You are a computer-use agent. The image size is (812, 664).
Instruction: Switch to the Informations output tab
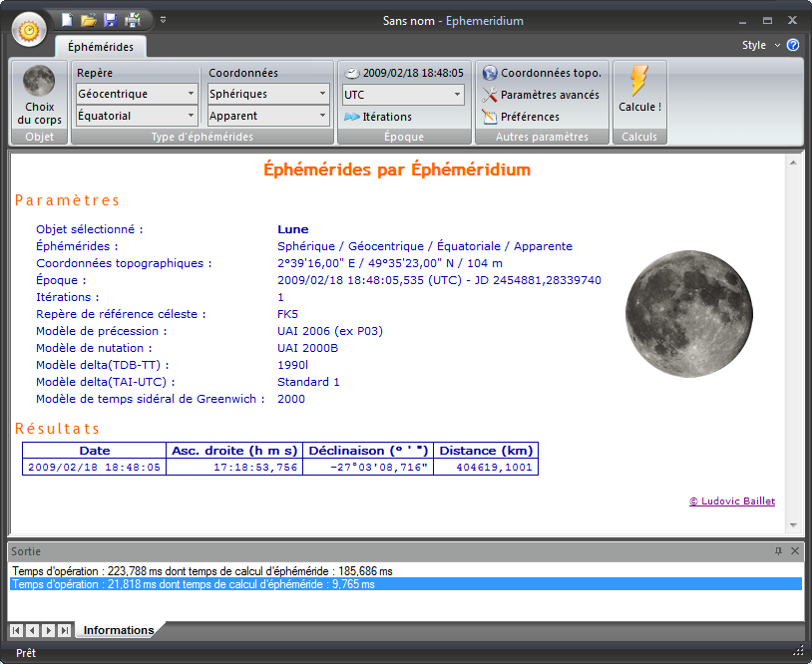point(118,630)
